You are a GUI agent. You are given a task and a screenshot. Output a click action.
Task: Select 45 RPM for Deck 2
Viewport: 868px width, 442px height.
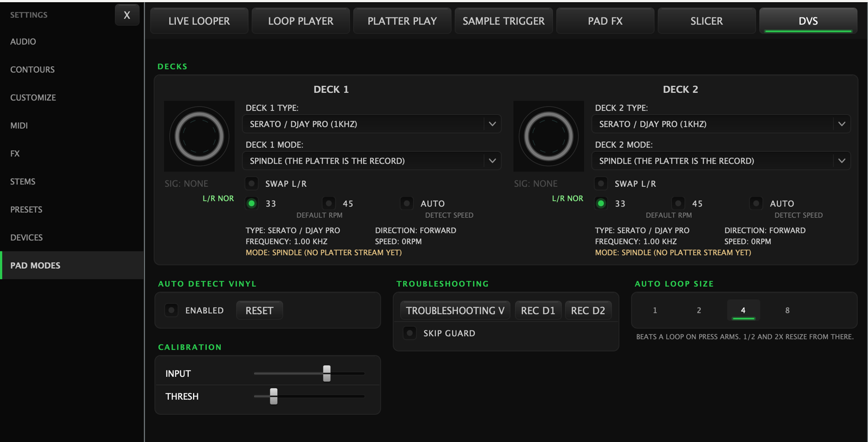click(678, 203)
